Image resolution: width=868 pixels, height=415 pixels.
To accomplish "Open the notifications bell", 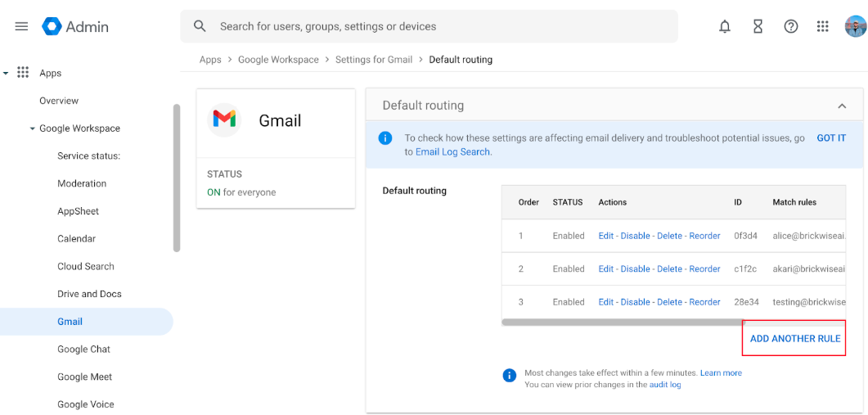I will (725, 26).
